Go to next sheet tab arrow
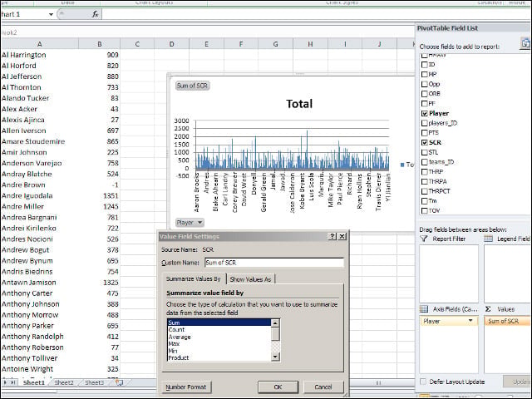The image size is (532, 399). tap(6, 382)
